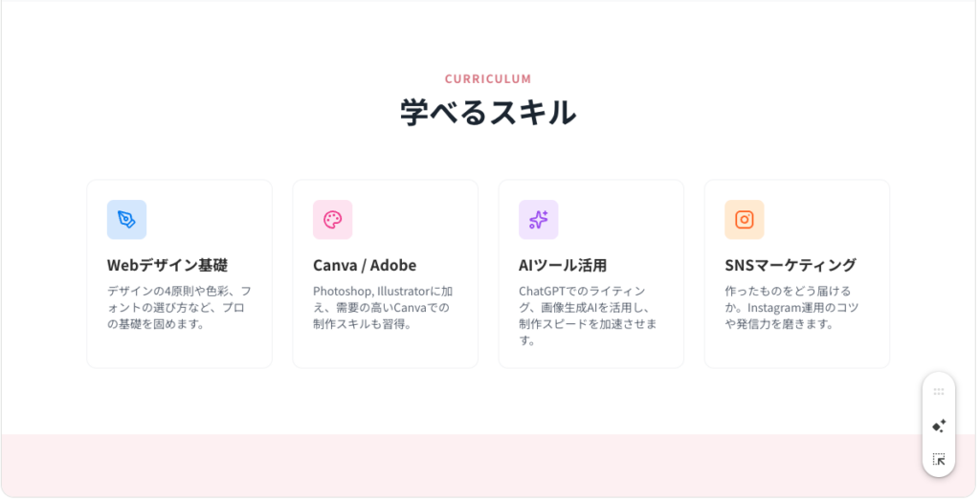Click the Canva / Adobe heading
Screen dimensions: 980x501
coord(365,265)
